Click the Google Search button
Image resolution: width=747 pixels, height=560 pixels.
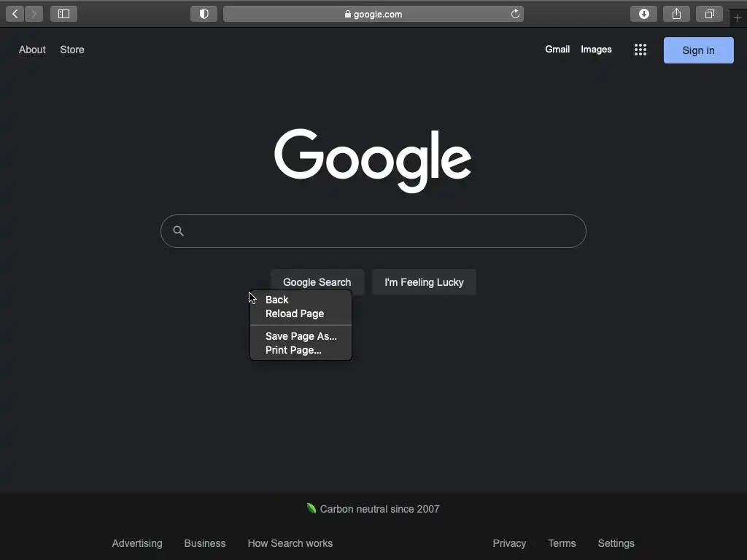(x=317, y=282)
